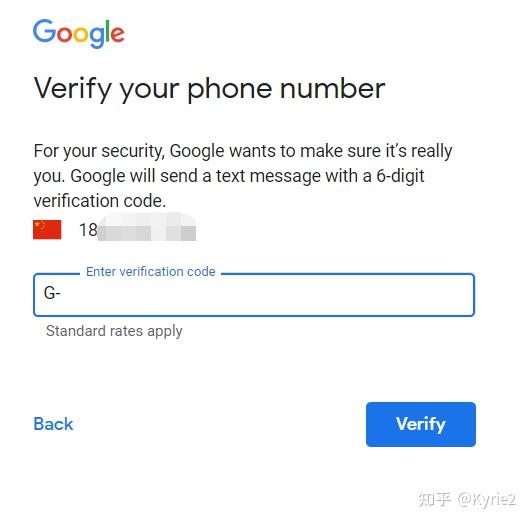Go back using the Back link
Screen dimensions: 529x524
(x=53, y=424)
